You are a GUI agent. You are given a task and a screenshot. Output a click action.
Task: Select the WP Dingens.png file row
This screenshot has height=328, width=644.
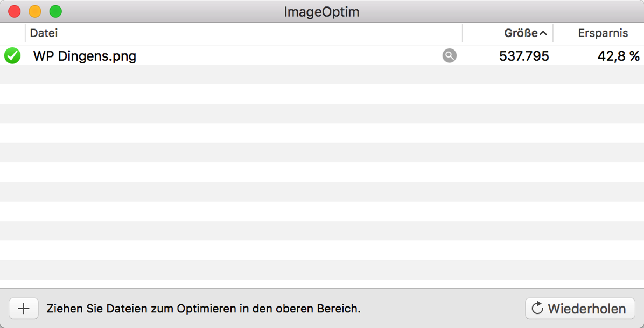(x=322, y=55)
